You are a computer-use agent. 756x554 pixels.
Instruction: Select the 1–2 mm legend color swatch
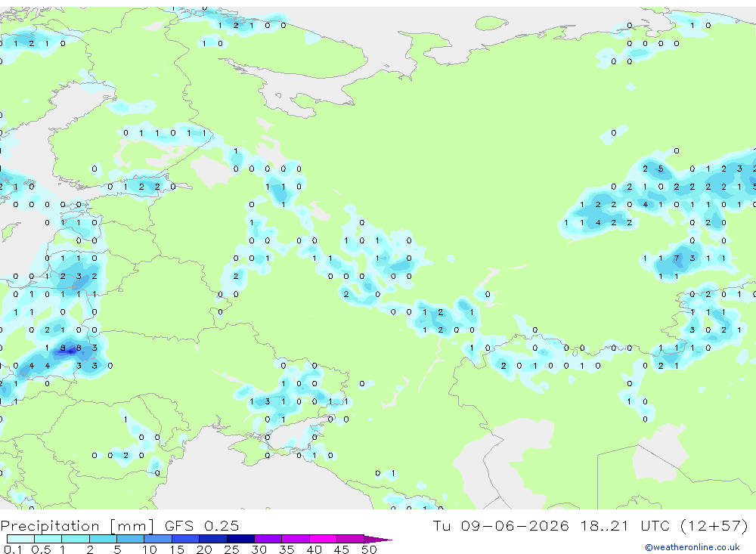tap(76, 539)
